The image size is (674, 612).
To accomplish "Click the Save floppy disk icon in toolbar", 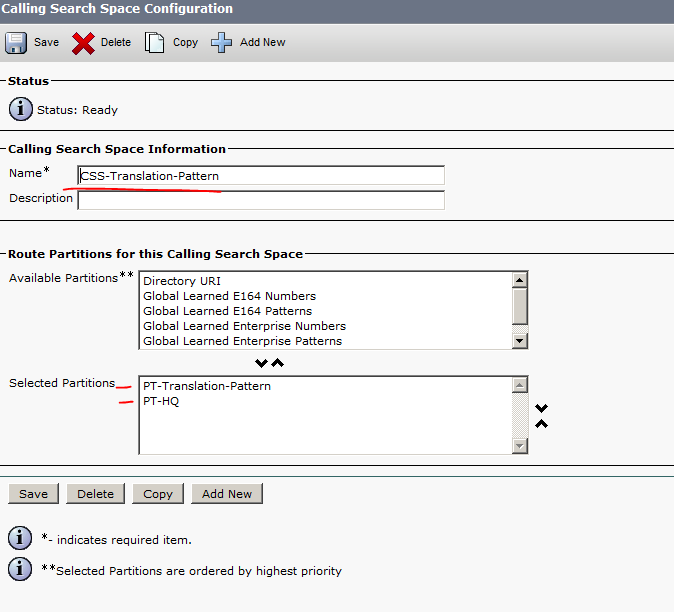I will [x=16, y=43].
